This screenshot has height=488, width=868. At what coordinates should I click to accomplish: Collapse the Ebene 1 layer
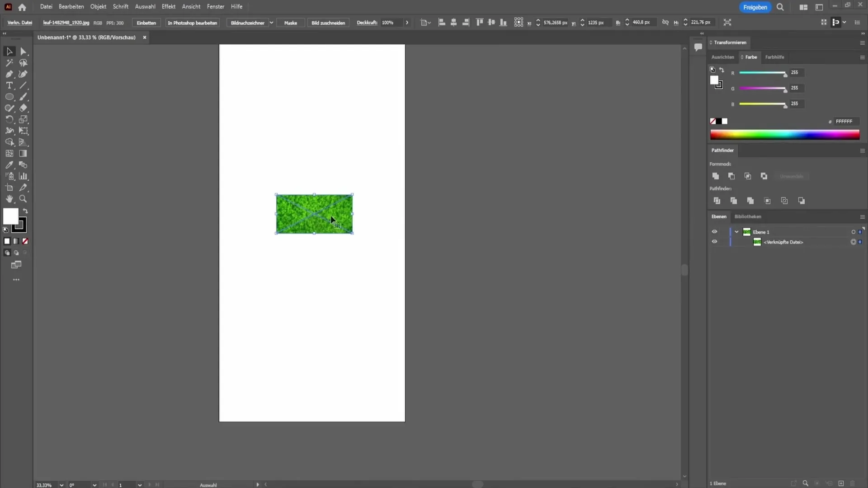(736, 232)
